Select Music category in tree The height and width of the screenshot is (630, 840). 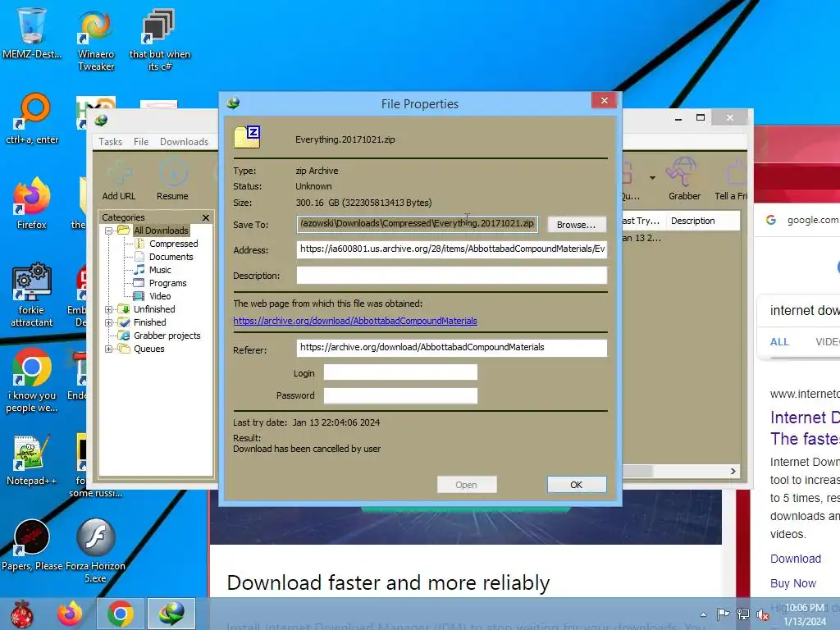160,270
